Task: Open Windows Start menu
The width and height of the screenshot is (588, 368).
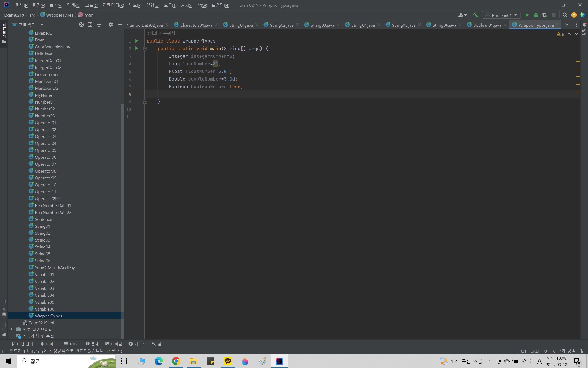Action: (x=8, y=361)
